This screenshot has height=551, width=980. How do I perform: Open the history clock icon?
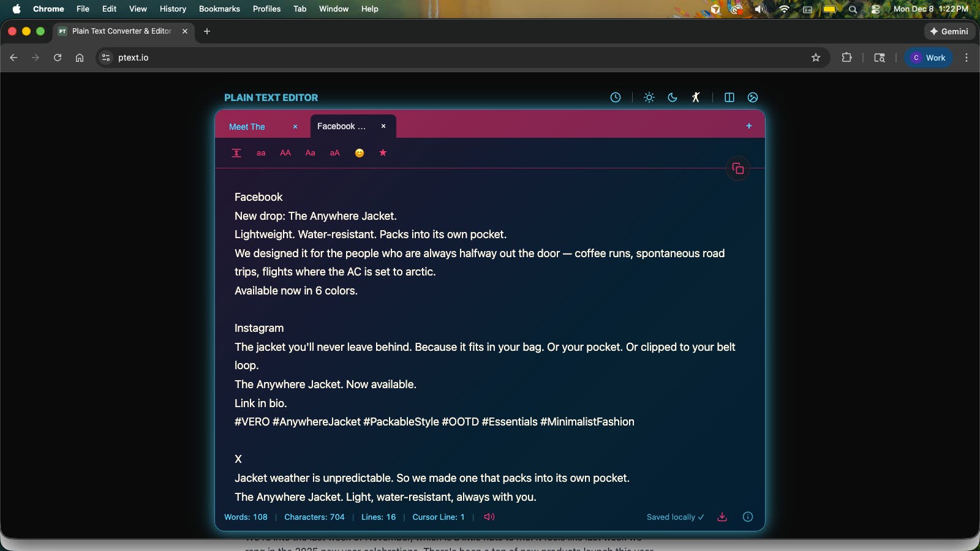[x=616, y=97]
